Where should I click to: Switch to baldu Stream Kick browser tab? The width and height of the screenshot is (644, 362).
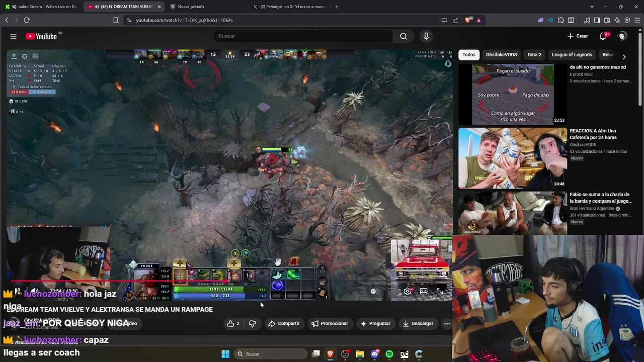point(41,7)
